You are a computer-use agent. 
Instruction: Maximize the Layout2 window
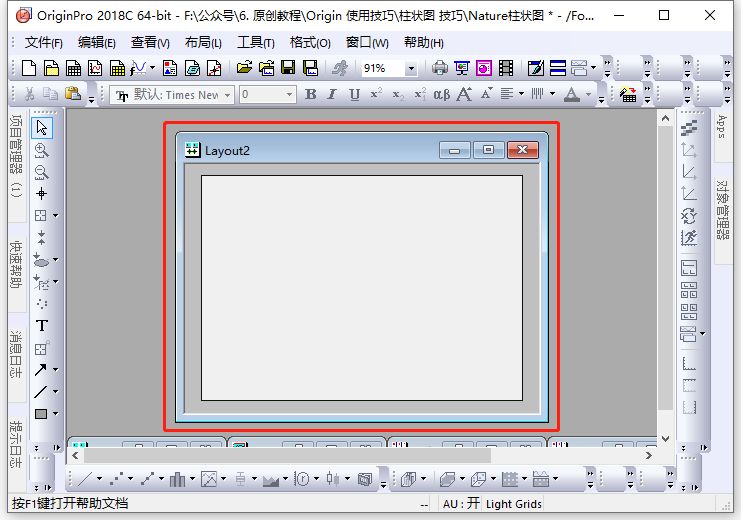pyautogui.click(x=488, y=150)
